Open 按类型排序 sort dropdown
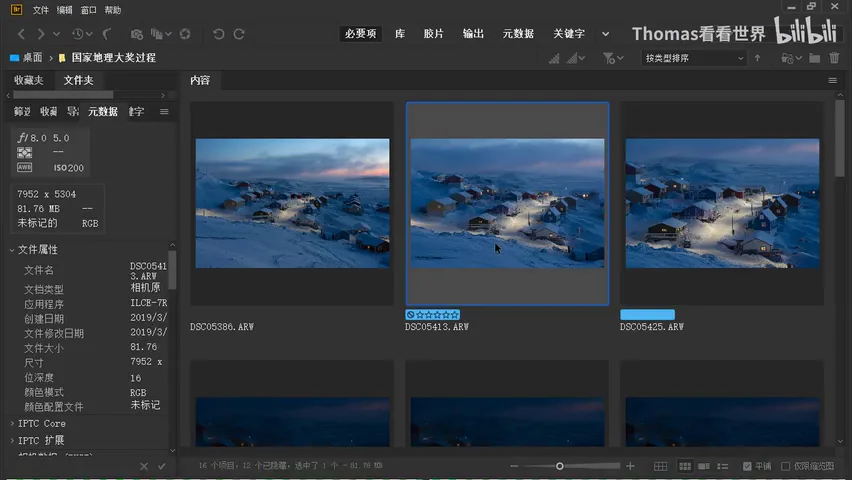This screenshot has width=852, height=480. (x=694, y=58)
